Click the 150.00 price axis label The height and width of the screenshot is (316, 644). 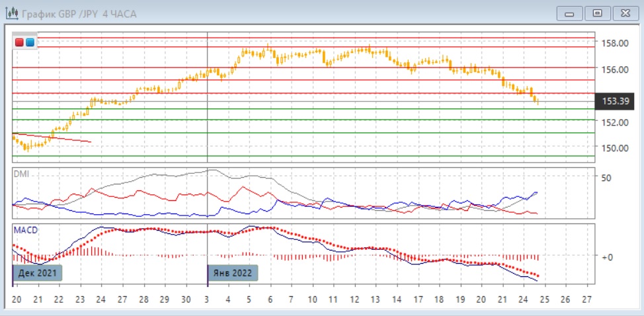(615, 148)
